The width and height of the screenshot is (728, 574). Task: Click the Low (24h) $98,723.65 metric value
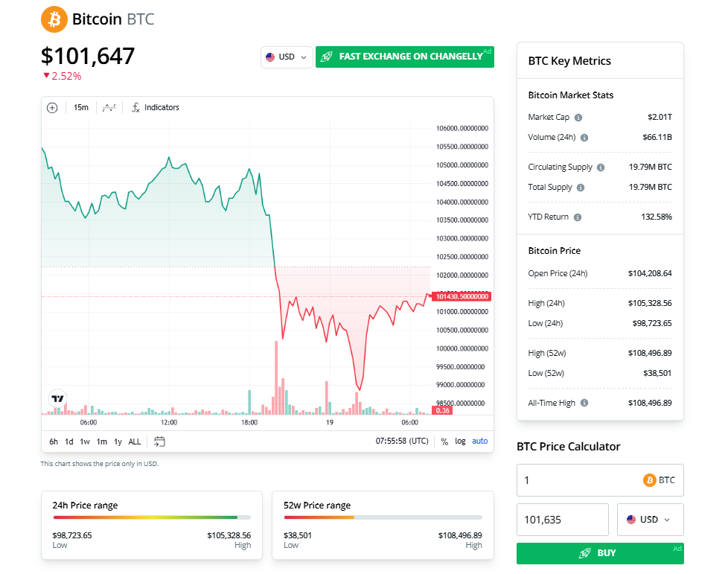click(x=652, y=323)
